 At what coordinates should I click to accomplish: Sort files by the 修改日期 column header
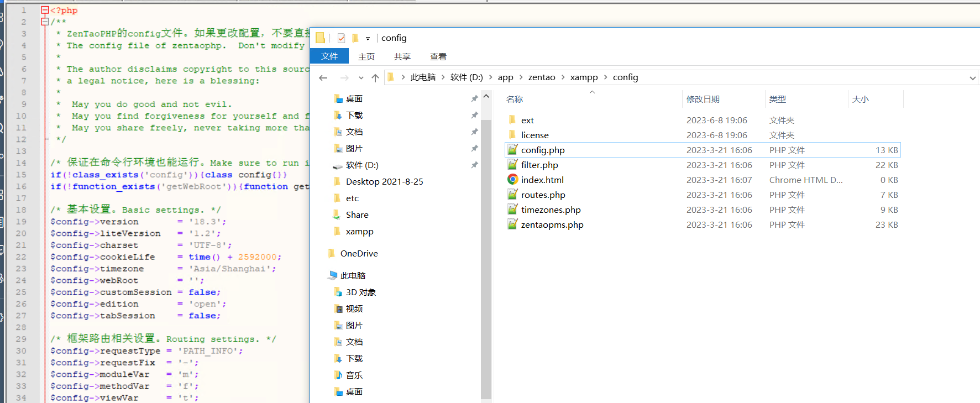pyautogui.click(x=703, y=99)
